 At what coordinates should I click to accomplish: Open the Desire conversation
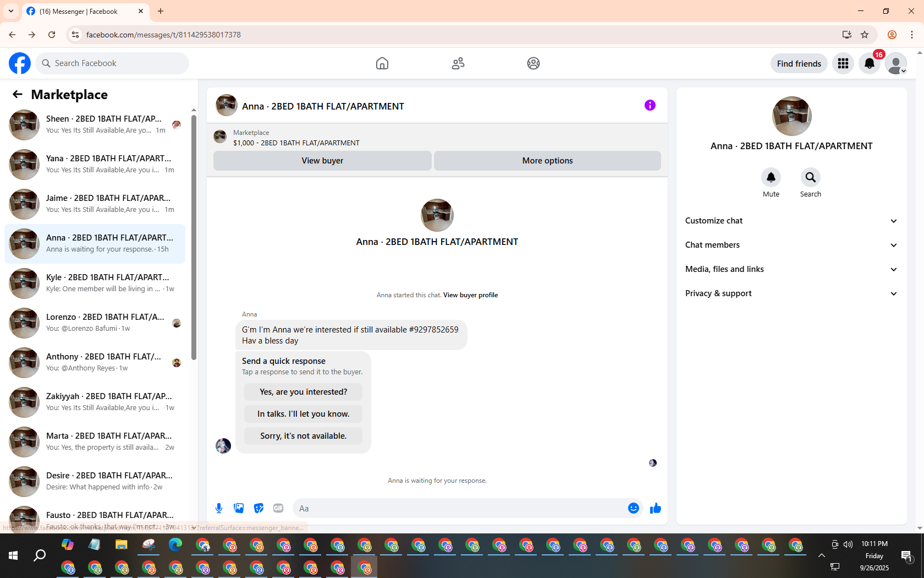coord(95,482)
